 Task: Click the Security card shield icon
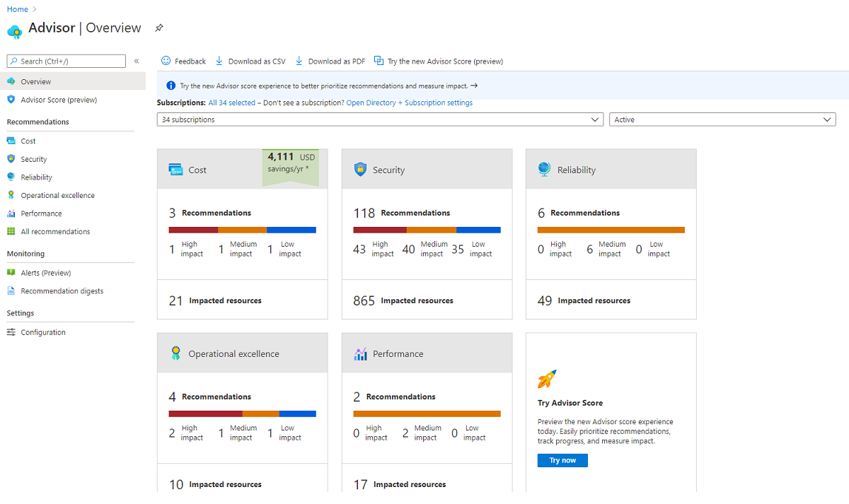pos(360,170)
